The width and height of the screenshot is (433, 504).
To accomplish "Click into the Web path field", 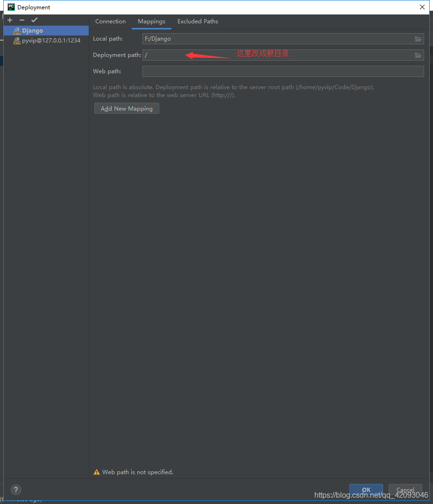I will [x=283, y=71].
